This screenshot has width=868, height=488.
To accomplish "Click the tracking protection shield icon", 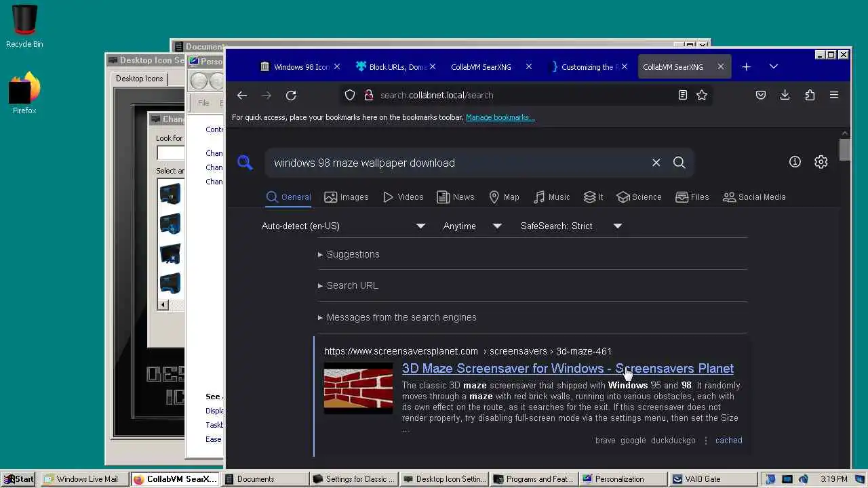I will (350, 96).
